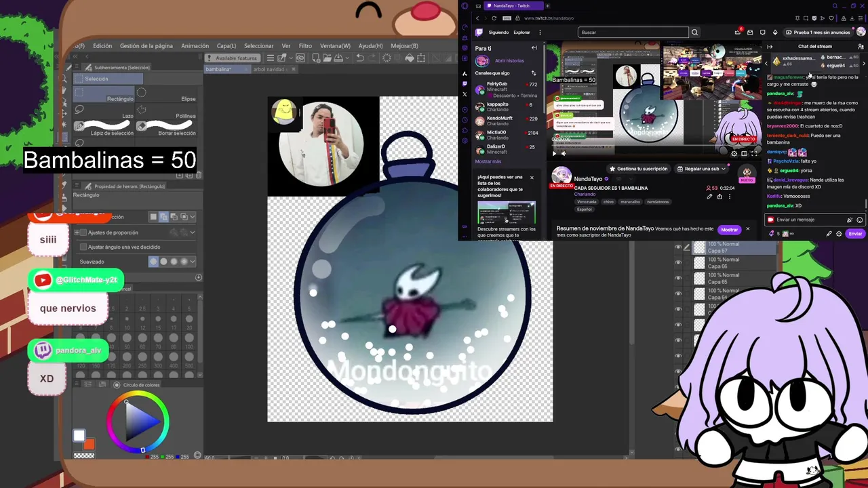Viewport: 868px width, 488px height.
Task: Hide layer Capa 67 with its eye icon
Action: [x=677, y=247]
